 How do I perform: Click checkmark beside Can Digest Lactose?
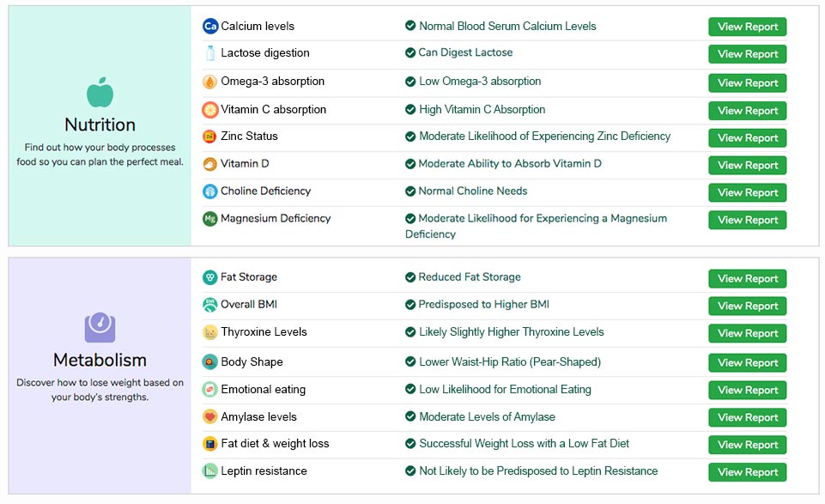click(x=410, y=52)
